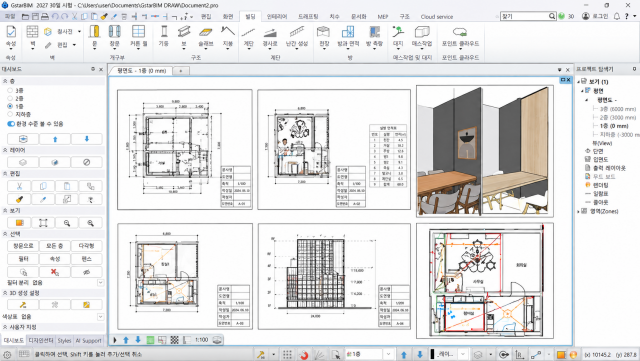Switch to the MEP ribbon tab
This screenshot has width=640, height=361.
383,16
